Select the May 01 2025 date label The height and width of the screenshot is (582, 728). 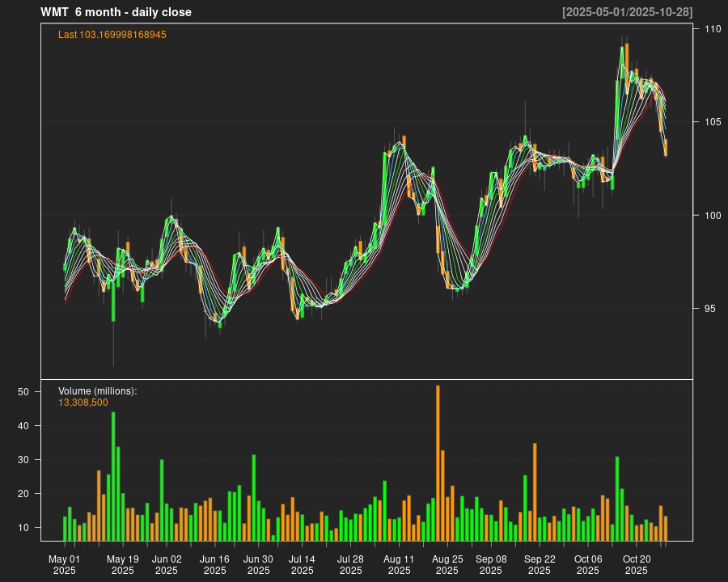coord(65,564)
